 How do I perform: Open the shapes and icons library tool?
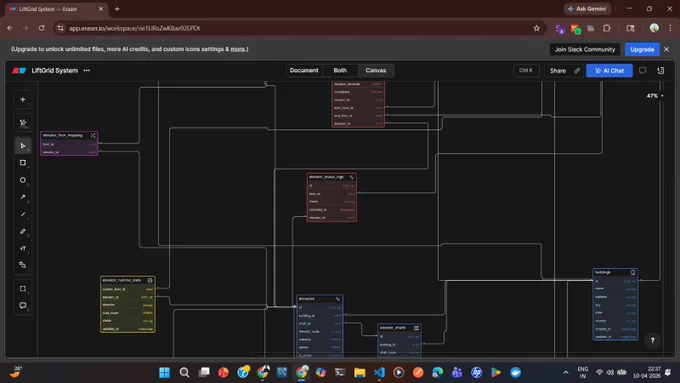pyautogui.click(x=23, y=265)
